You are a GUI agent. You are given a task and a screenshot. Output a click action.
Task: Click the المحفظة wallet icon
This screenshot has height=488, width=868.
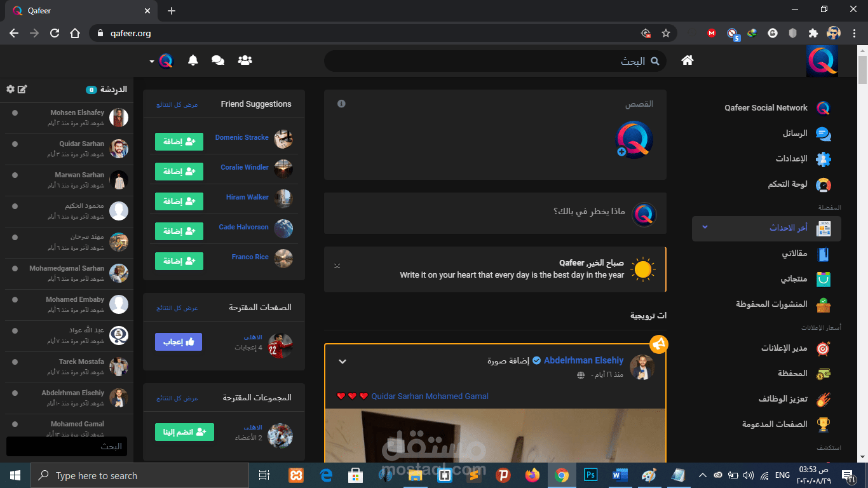tap(824, 374)
